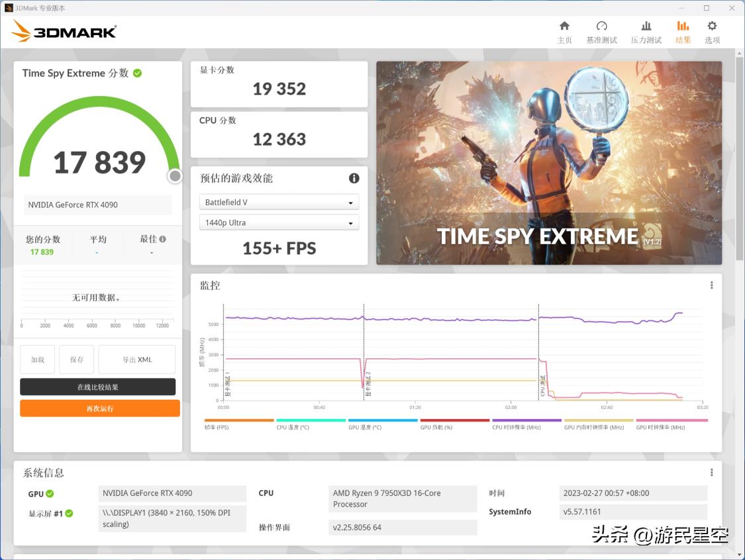Click the info icon next to 预估的游戏效能
This screenshot has width=745, height=560.
coord(354,178)
